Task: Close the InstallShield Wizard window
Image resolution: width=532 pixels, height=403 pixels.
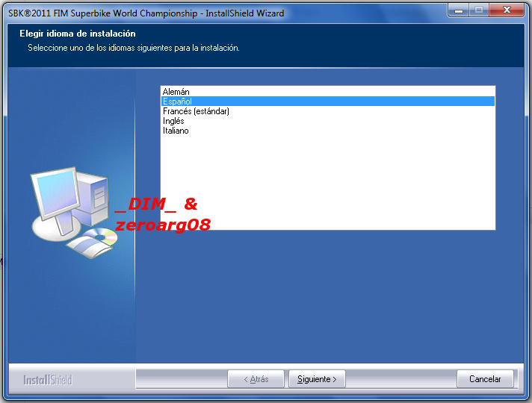Action: tap(507, 10)
